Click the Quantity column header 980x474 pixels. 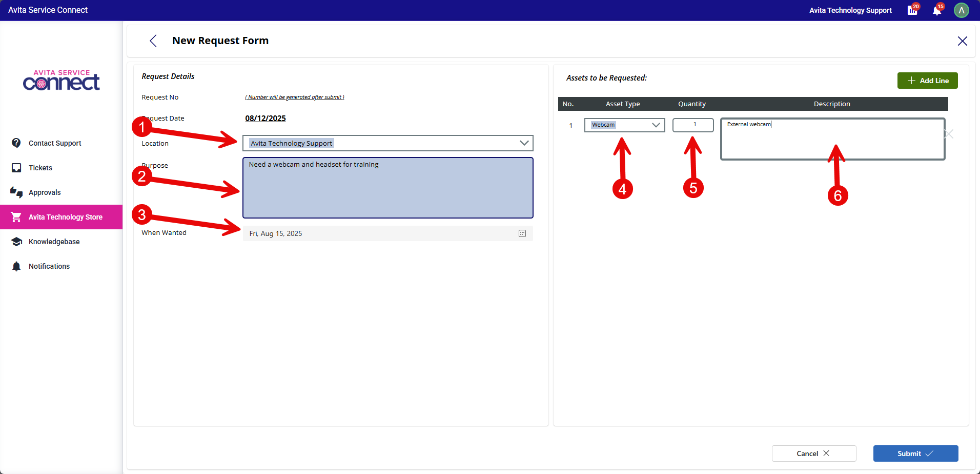(692, 104)
